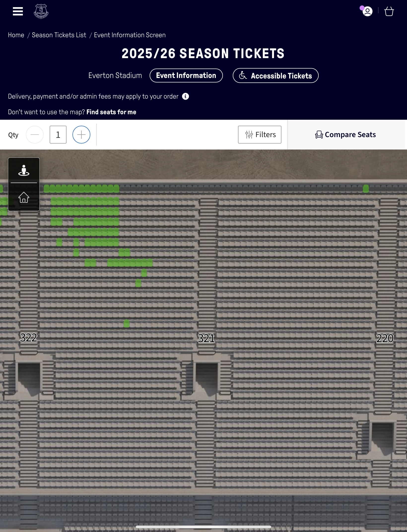Open the shopping basket icon
Viewport: 407px width, 532px height.
click(x=389, y=11)
